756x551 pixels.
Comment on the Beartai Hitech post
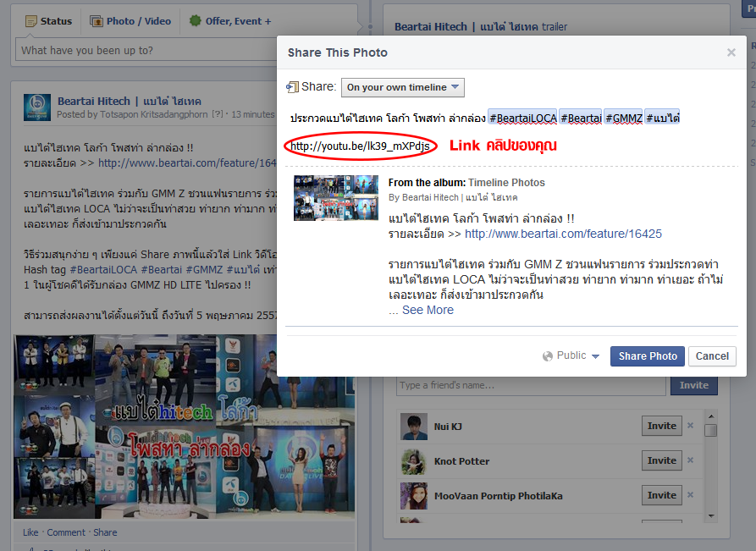click(x=65, y=532)
